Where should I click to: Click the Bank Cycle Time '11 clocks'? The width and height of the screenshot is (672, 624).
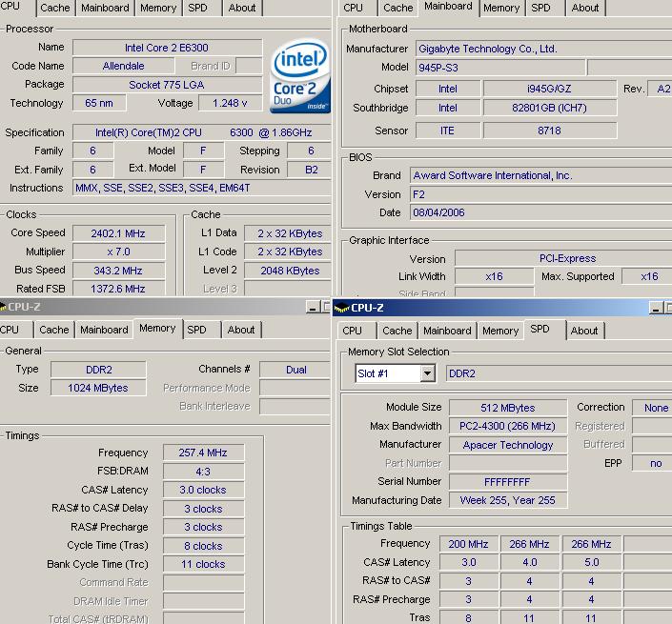[204, 564]
